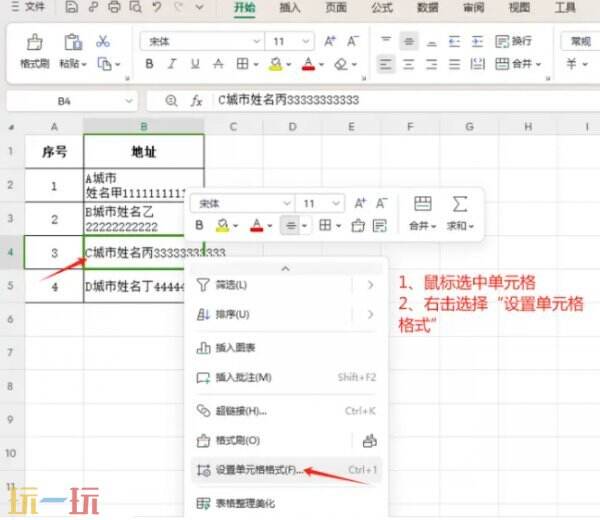Choose 表格整理美化 in context menu
600x520 pixels.
tap(285, 504)
